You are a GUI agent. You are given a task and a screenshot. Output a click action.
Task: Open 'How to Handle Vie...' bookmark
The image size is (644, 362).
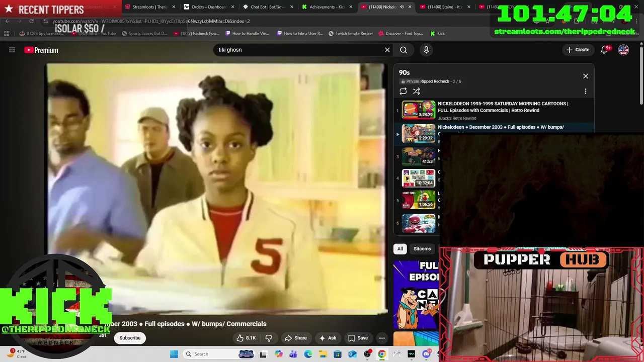click(x=248, y=34)
